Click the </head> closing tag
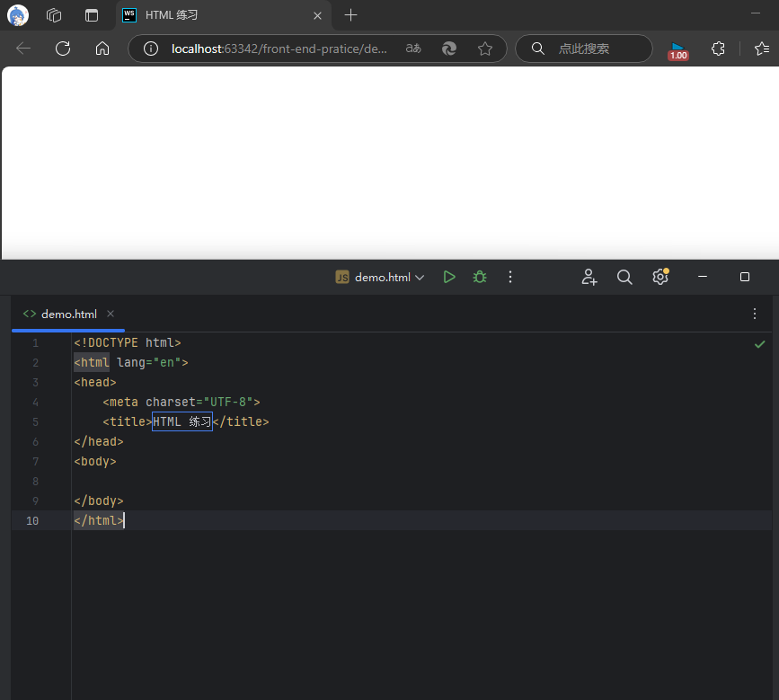Image resolution: width=779 pixels, height=700 pixels. pos(98,442)
